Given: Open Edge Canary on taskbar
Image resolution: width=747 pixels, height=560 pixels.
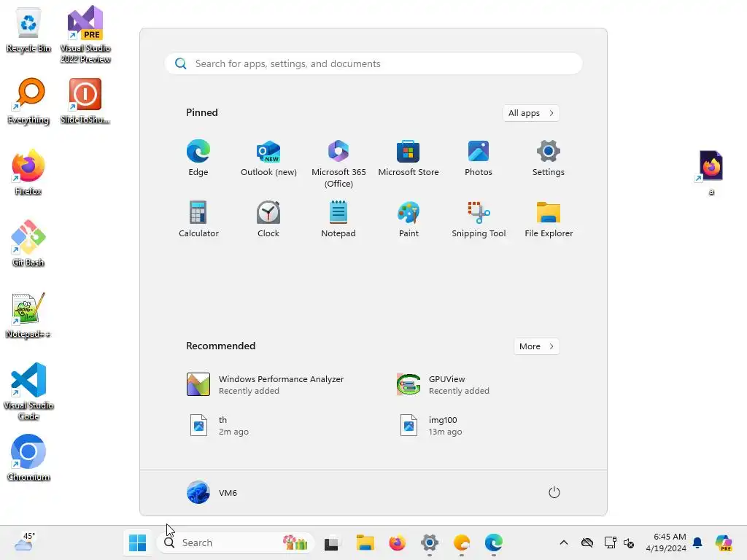Looking at the screenshot, I should pos(462,542).
